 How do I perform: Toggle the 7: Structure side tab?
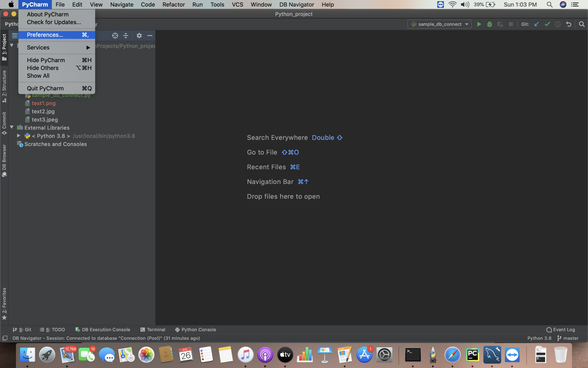pos(4,86)
